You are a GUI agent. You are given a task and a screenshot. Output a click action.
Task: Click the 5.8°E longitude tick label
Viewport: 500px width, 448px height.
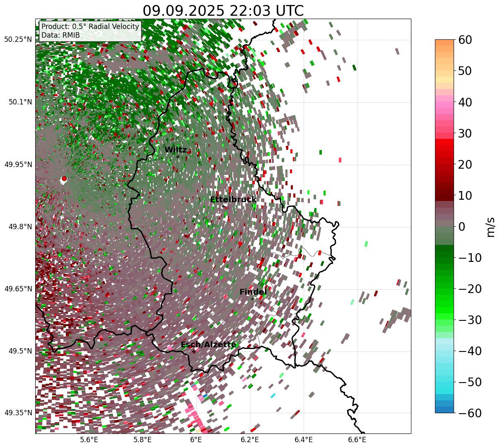(143, 440)
